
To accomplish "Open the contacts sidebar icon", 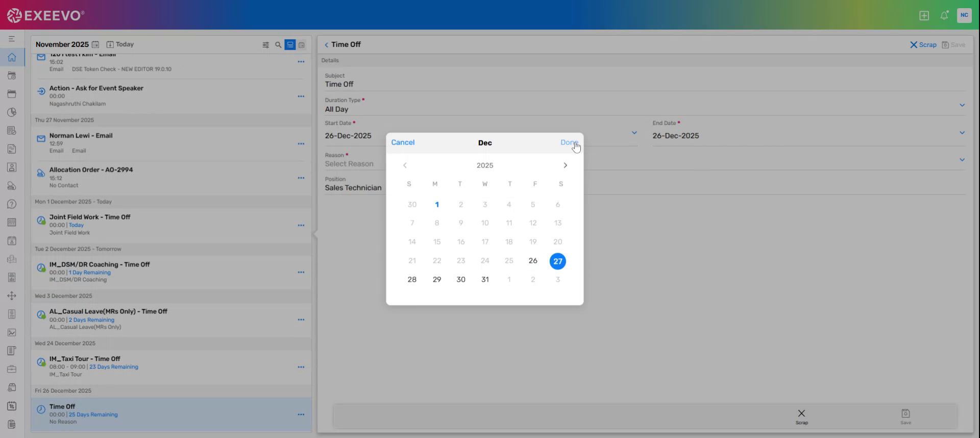I will coord(12,167).
